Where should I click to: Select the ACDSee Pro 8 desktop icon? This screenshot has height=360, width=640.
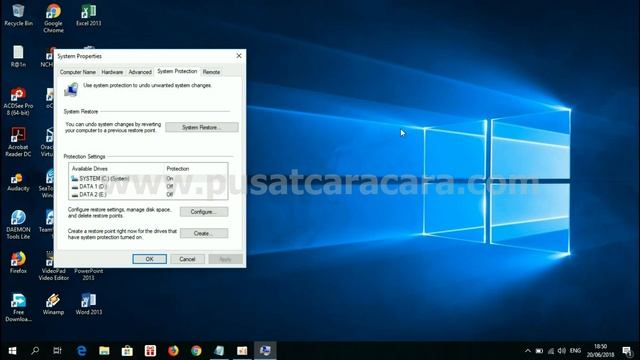(x=18, y=101)
